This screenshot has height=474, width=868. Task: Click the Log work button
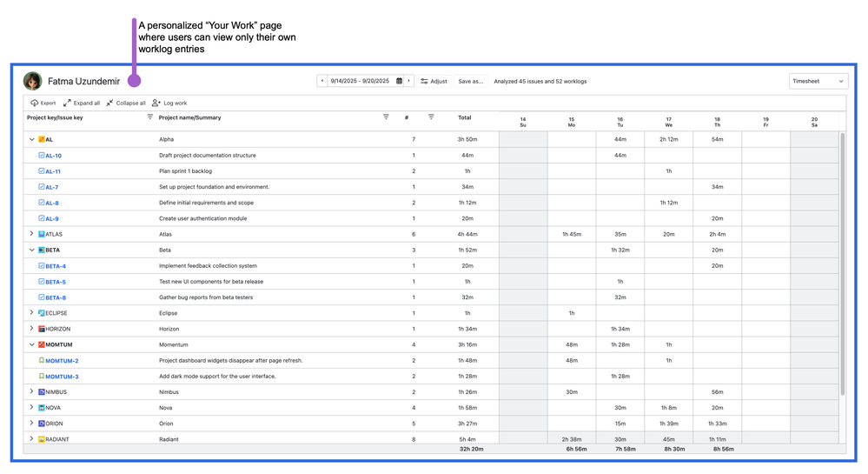[x=169, y=103]
